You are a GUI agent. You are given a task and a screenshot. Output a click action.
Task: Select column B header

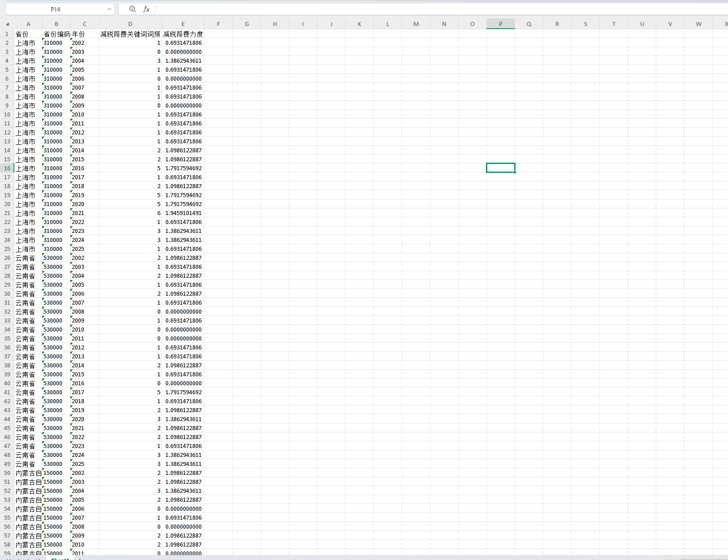(x=56, y=24)
